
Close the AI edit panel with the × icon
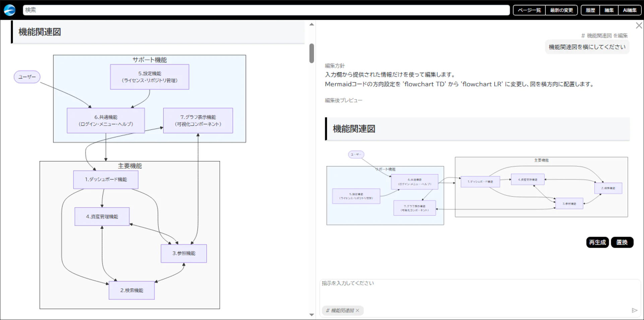coord(639,25)
